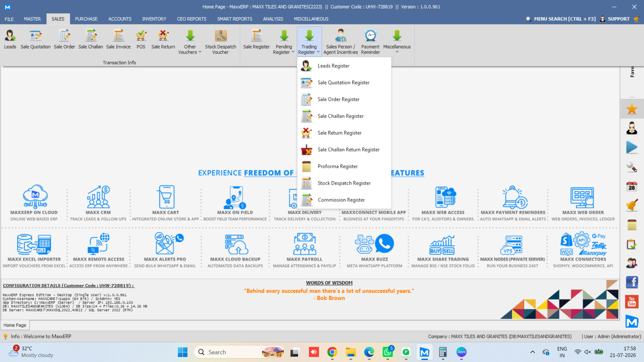Image resolution: width=644 pixels, height=362 pixels.
Task: Click the Maxx Cart feature tile
Action: pos(166,203)
